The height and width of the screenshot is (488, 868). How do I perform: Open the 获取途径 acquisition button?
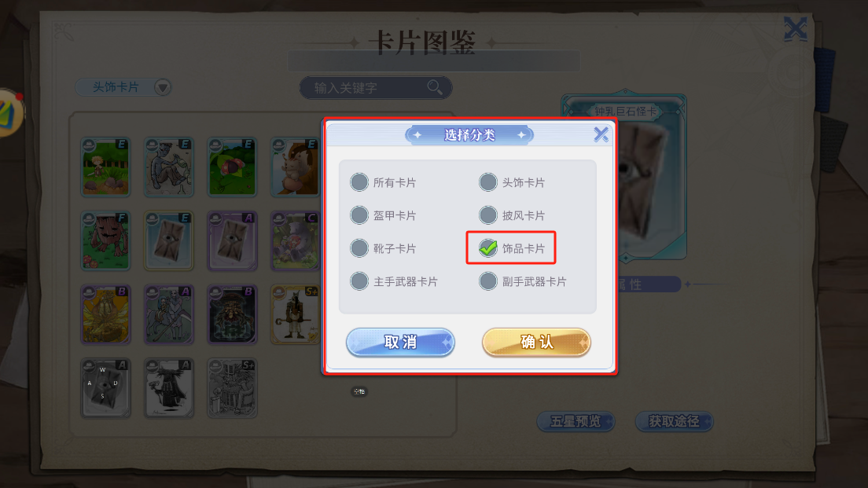[x=675, y=422]
